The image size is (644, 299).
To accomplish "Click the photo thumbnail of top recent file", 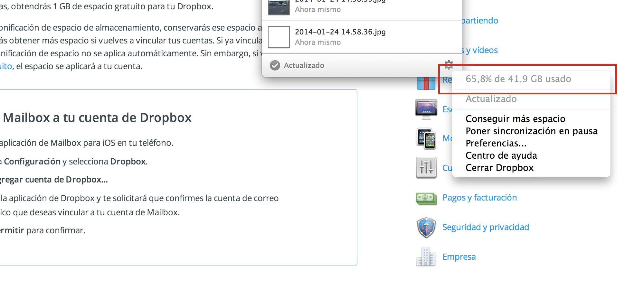I will (279, 7).
